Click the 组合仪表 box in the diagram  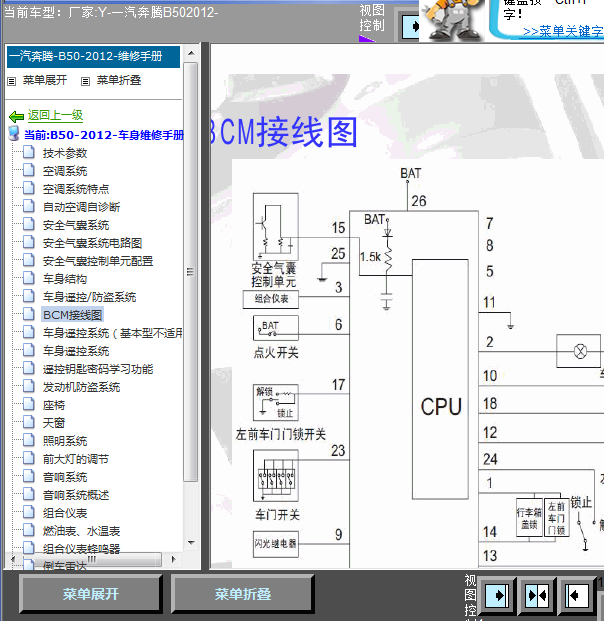[x=271, y=299]
